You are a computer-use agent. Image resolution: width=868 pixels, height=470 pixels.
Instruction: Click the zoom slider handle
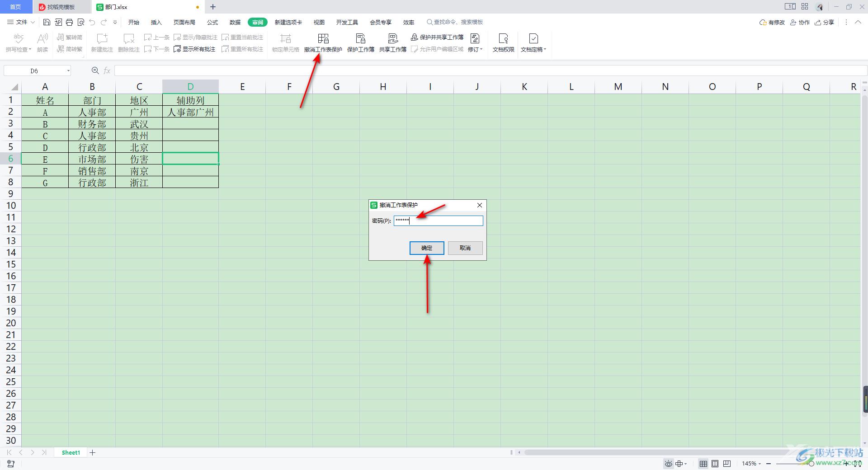tap(811, 464)
